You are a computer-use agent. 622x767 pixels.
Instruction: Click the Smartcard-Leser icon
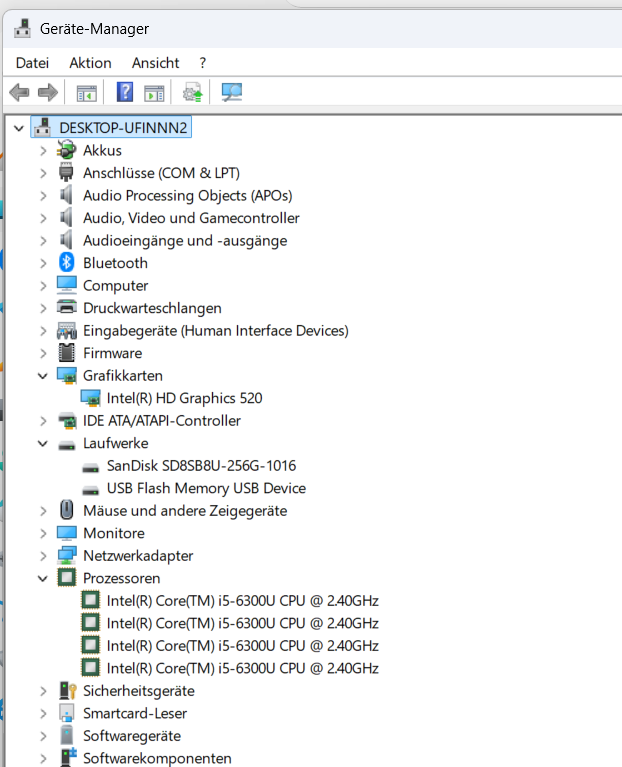[67, 713]
